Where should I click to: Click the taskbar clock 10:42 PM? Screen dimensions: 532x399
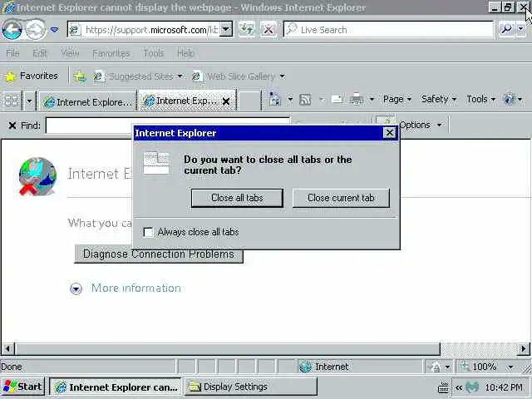point(504,387)
